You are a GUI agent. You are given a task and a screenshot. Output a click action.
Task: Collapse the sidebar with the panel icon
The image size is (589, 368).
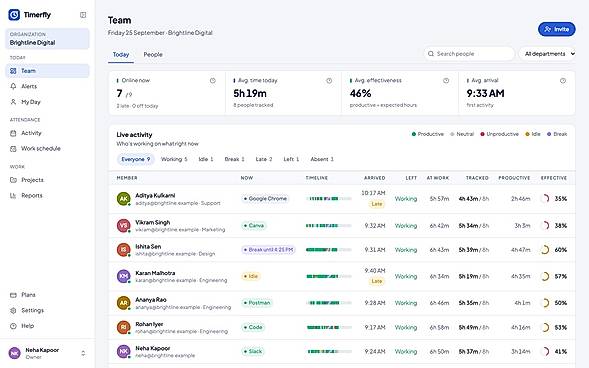(x=83, y=15)
